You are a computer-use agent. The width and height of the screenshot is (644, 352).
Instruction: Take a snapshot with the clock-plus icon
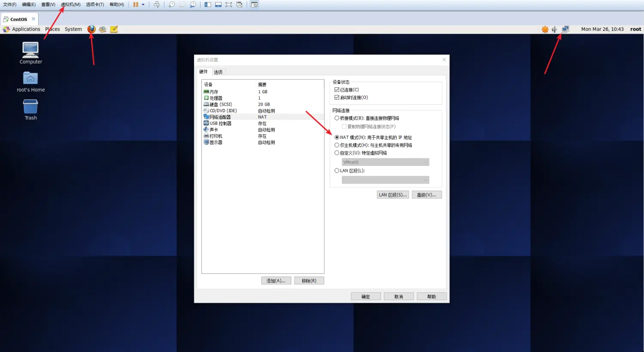[x=172, y=5]
